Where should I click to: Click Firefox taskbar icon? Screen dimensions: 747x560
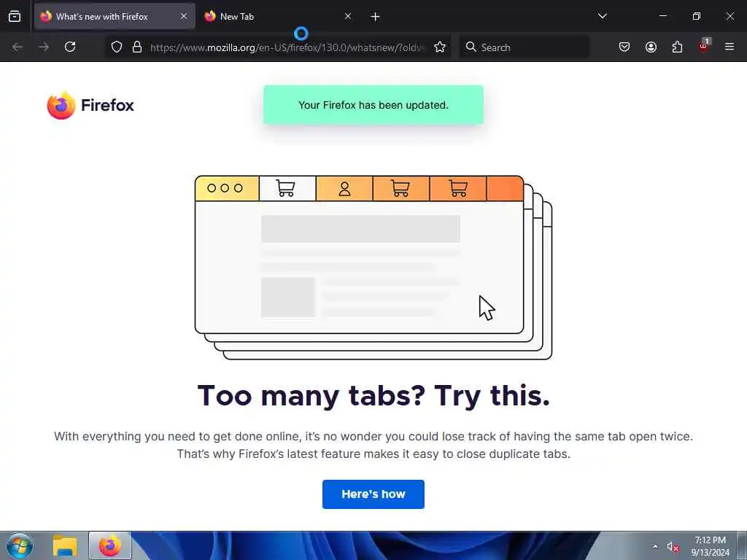(x=110, y=545)
